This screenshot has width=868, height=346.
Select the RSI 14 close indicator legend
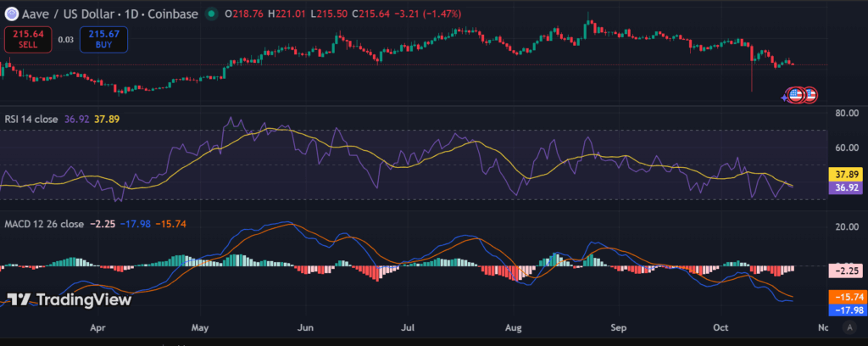(x=31, y=120)
